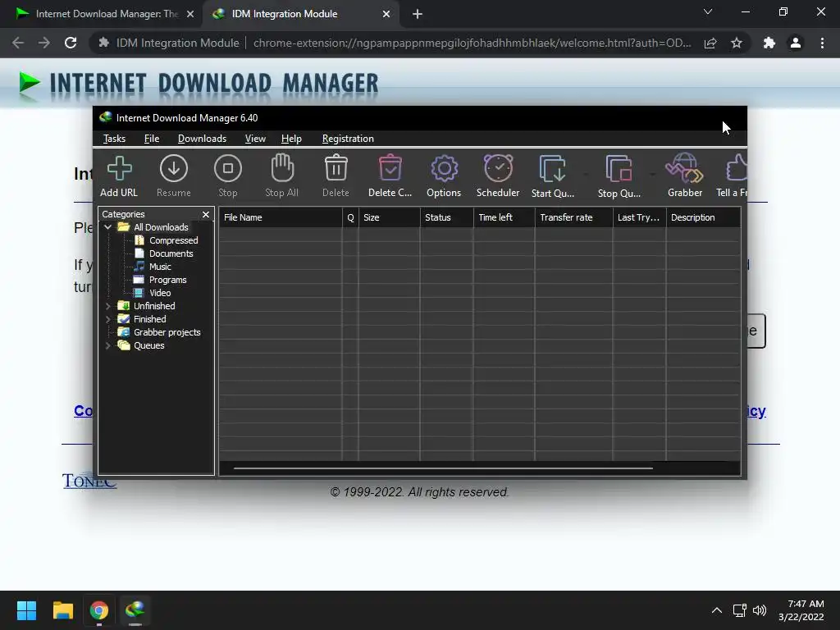Click the Delete trash icon
Image resolution: width=840 pixels, height=630 pixels.
coord(336,168)
